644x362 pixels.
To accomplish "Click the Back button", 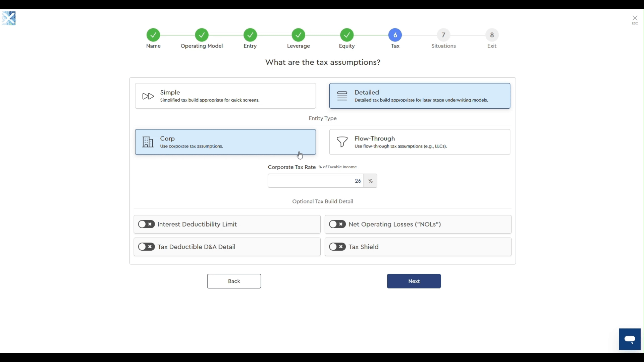I will click(x=234, y=281).
